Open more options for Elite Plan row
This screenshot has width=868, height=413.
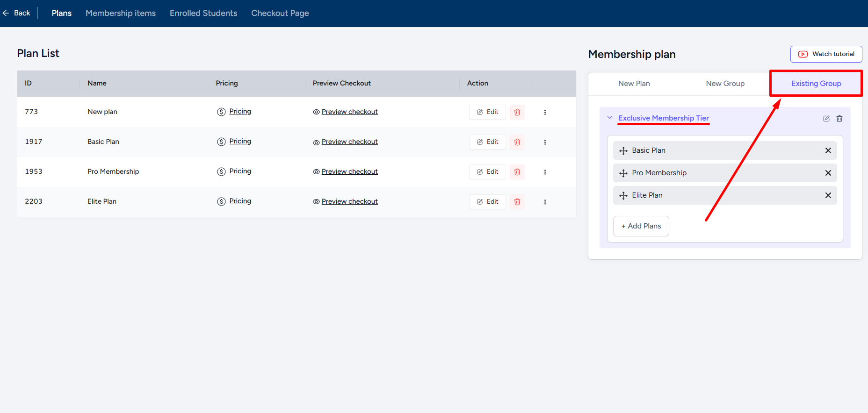[545, 202]
